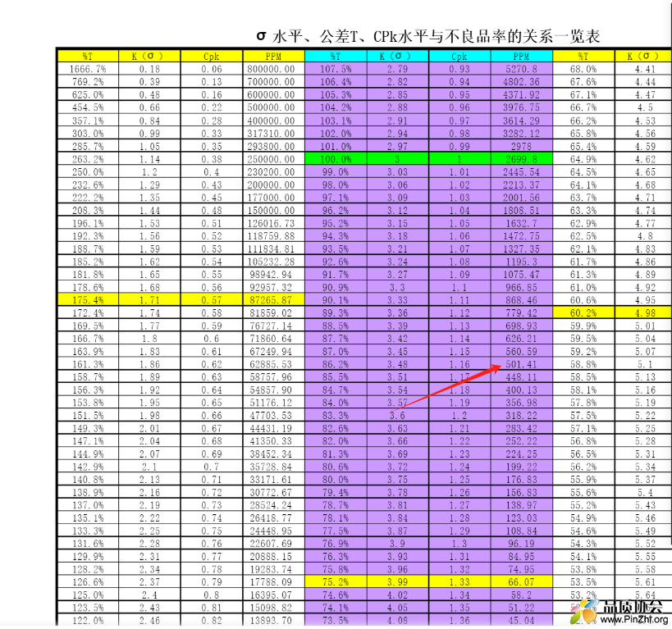Click the PPM cell 293800.00
The height and width of the screenshot is (629, 672).
tap(273, 146)
